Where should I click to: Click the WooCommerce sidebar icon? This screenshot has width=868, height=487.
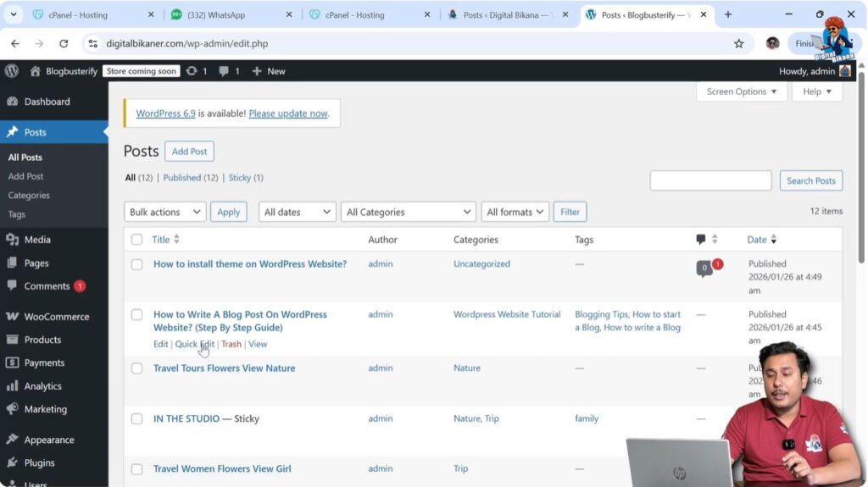[x=12, y=316]
